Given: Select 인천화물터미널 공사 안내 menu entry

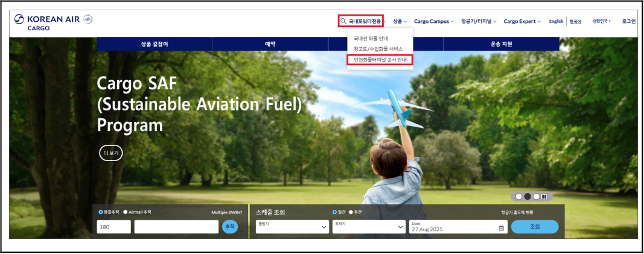Looking at the screenshot, I should (380, 60).
